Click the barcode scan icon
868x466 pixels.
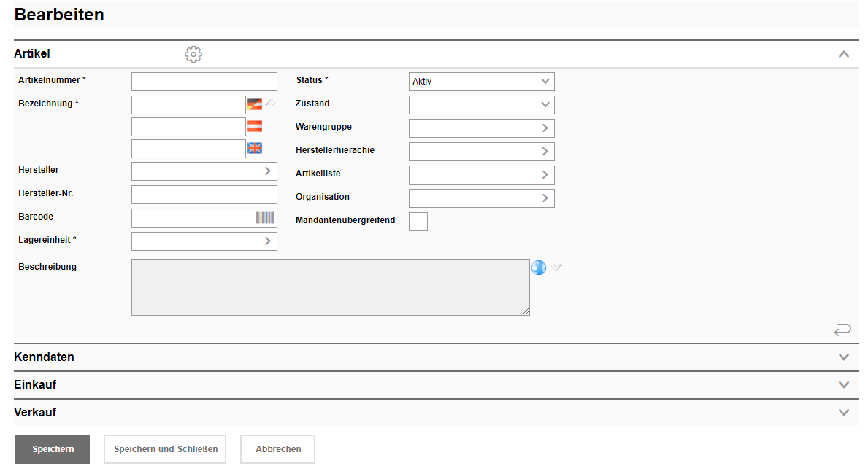[x=265, y=217]
